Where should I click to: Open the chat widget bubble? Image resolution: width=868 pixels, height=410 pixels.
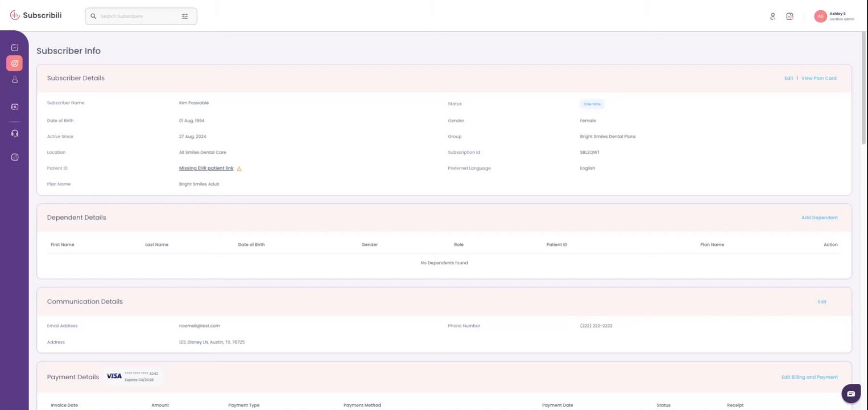[851, 393]
